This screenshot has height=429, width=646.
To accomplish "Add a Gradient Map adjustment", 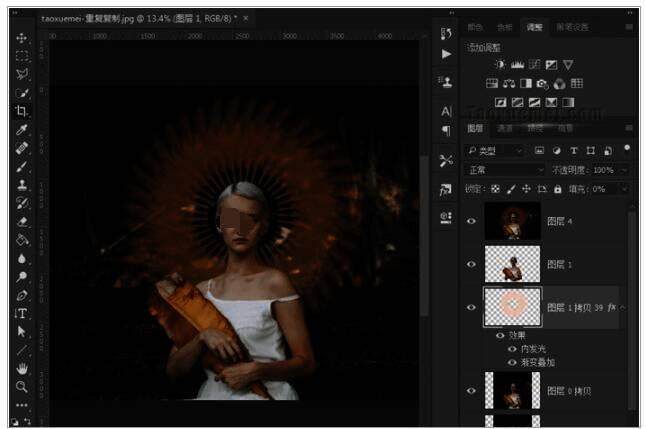I will point(568,102).
